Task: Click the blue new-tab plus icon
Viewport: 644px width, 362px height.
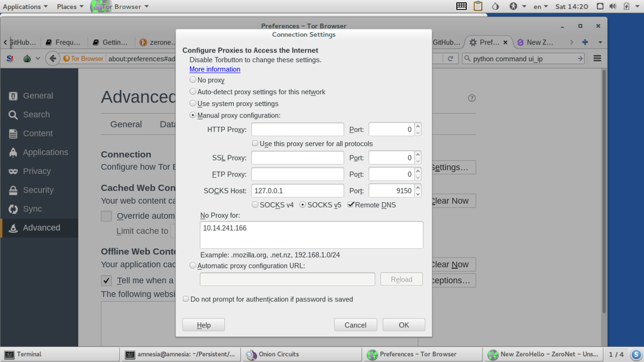Action: click(x=585, y=42)
